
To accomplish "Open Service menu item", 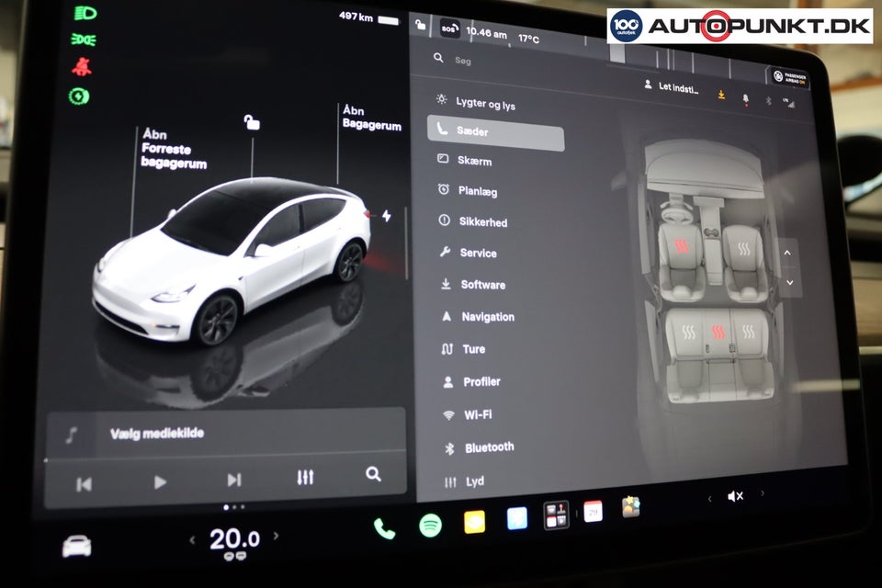I will point(478,253).
